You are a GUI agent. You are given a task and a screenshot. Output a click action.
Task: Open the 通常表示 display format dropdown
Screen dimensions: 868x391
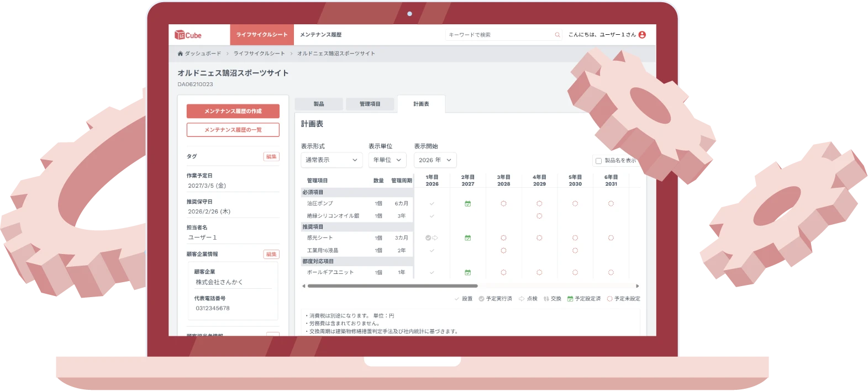tap(332, 160)
